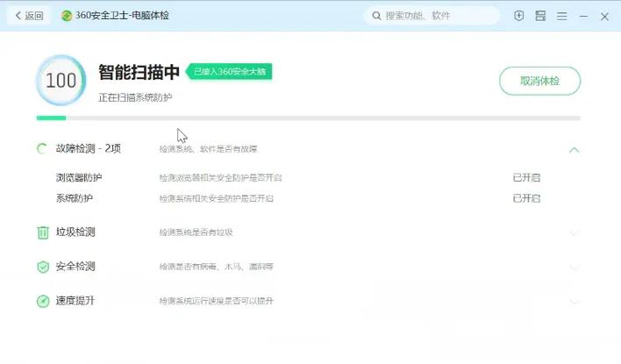Open the main hamburger menu

tap(561, 17)
